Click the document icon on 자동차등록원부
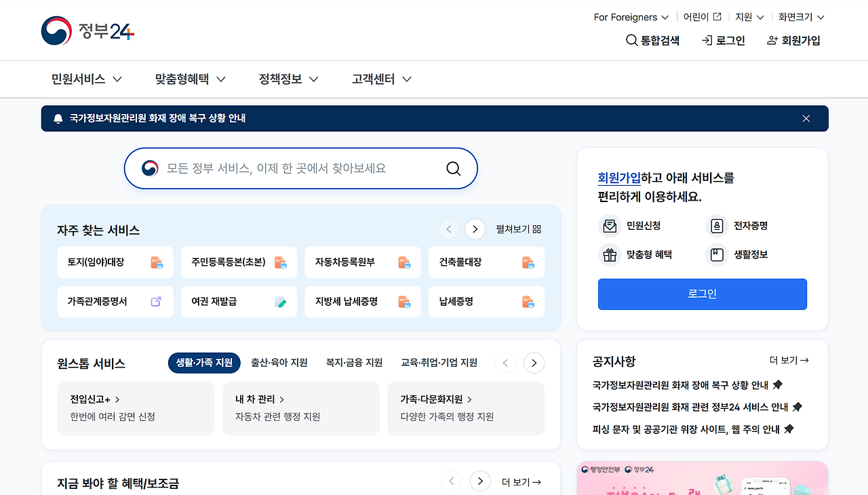This screenshot has width=868, height=495. tap(404, 262)
